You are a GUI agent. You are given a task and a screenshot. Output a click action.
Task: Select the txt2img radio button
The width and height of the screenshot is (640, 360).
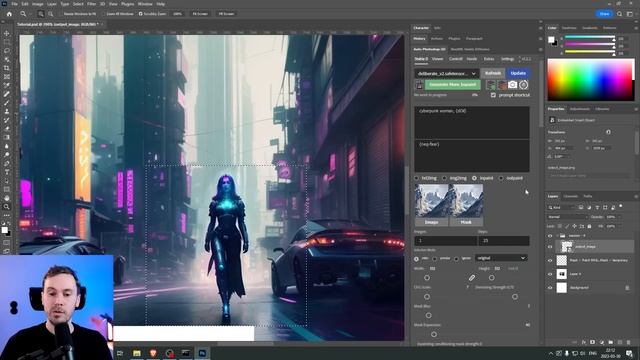click(x=417, y=178)
